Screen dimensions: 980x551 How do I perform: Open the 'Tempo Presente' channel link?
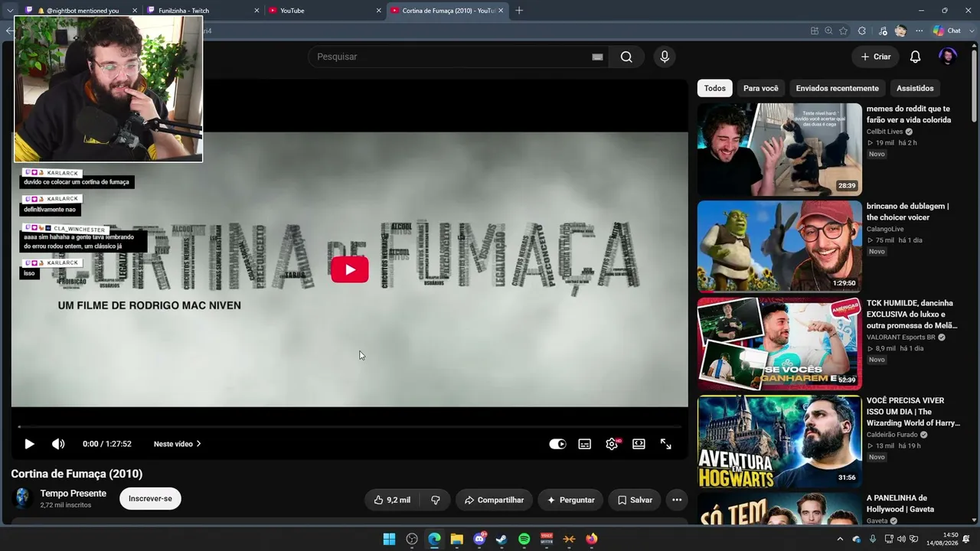73,494
